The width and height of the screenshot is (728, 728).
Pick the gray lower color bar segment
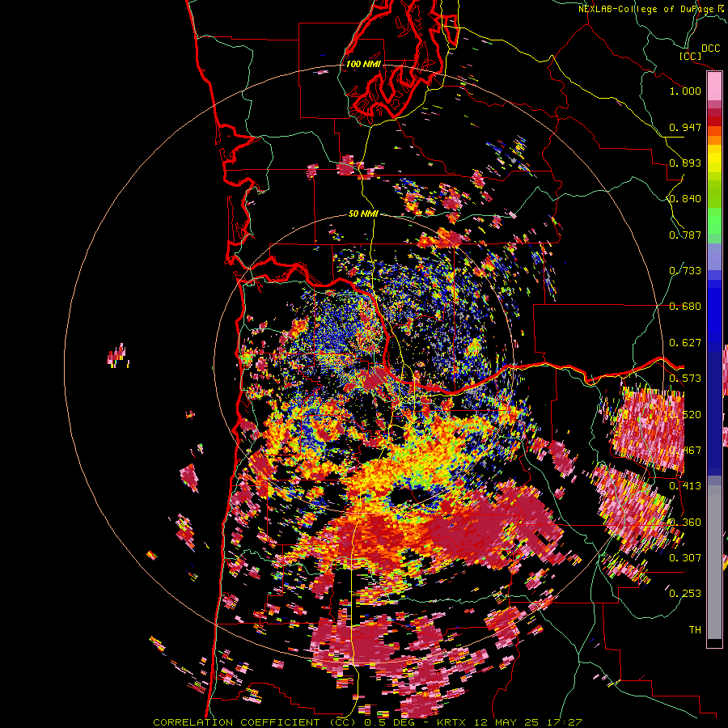point(714,562)
